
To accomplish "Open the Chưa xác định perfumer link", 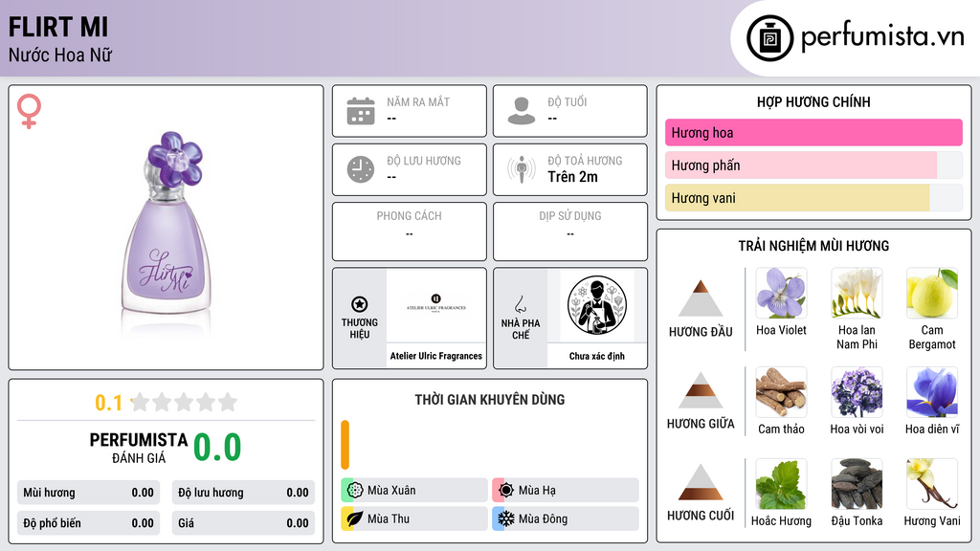I will coord(597,356).
